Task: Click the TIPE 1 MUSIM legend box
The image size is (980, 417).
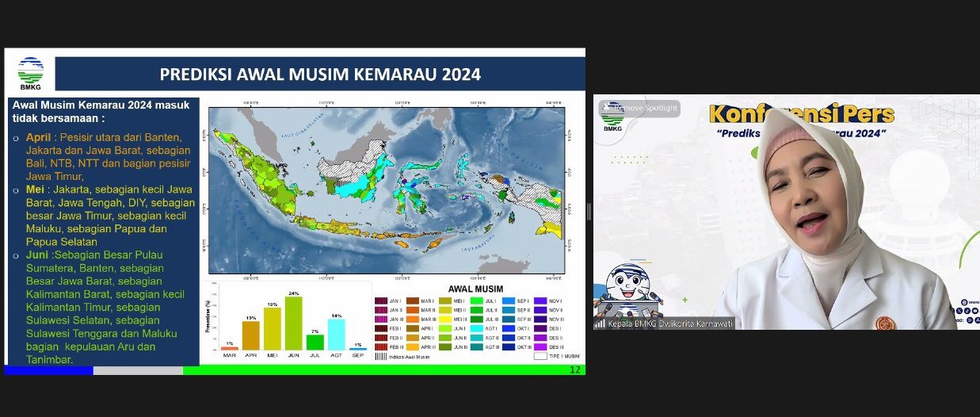Action: point(540,357)
